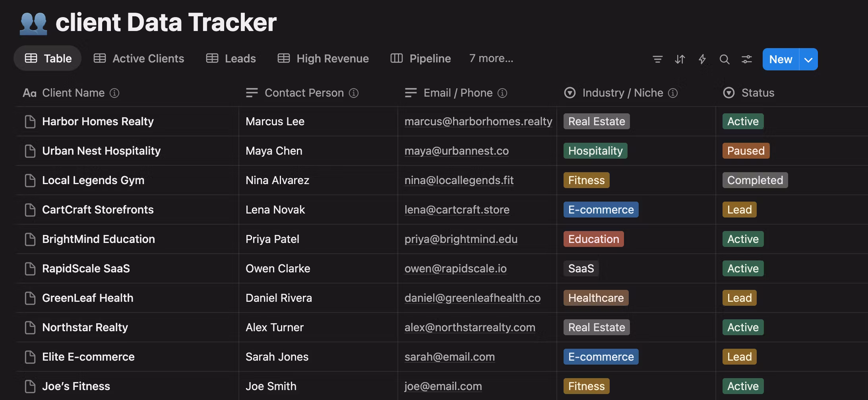The height and width of the screenshot is (400, 868).
Task: Click page icon of CartCraft Storefronts
Action: pos(30,210)
